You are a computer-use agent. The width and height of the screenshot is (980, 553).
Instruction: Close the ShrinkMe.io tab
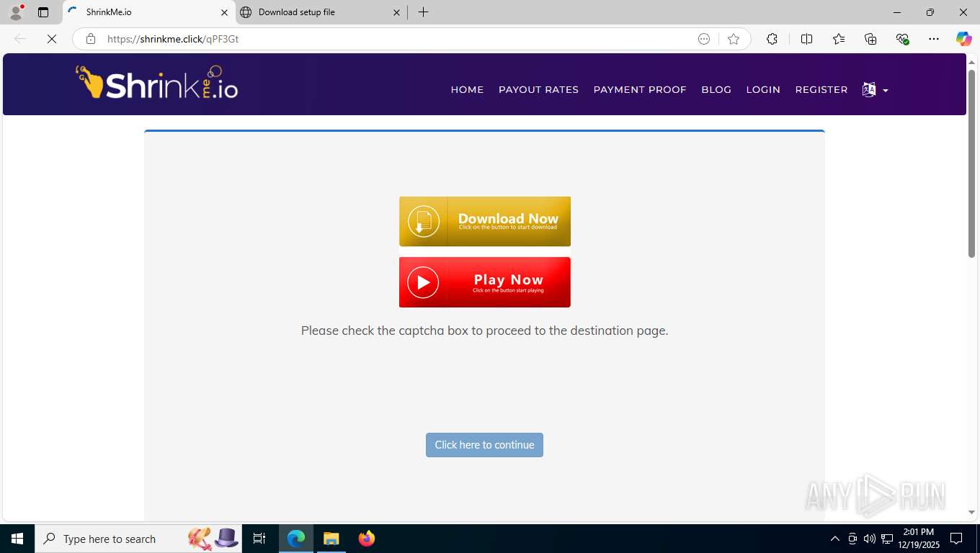pos(224,12)
